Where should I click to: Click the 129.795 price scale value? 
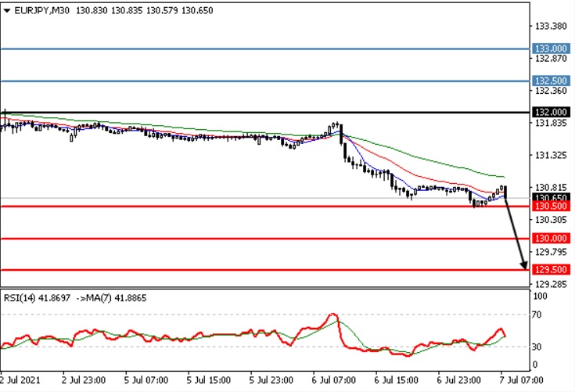(552, 252)
